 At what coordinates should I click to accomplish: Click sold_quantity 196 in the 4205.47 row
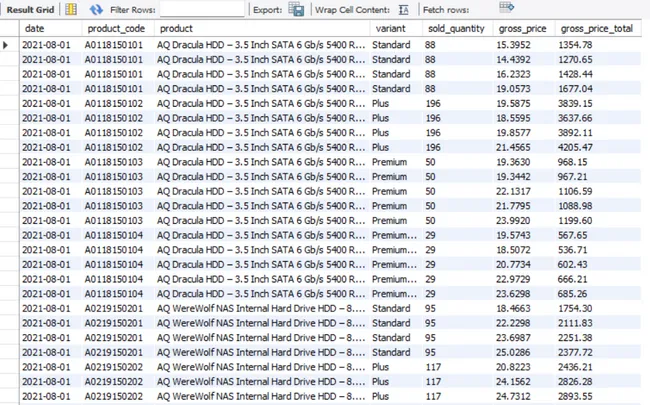pos(433,147)
